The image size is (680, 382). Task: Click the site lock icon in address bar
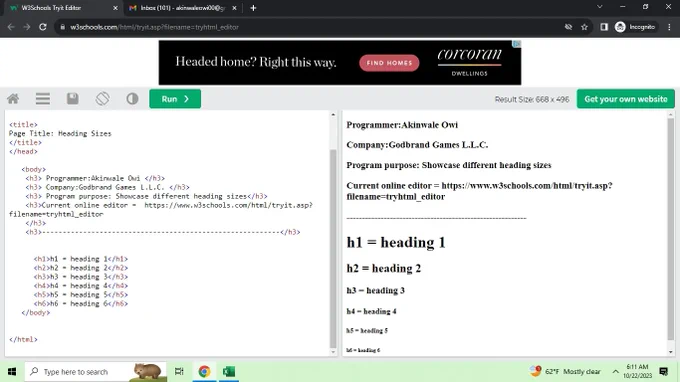click(x=63, y=27)
